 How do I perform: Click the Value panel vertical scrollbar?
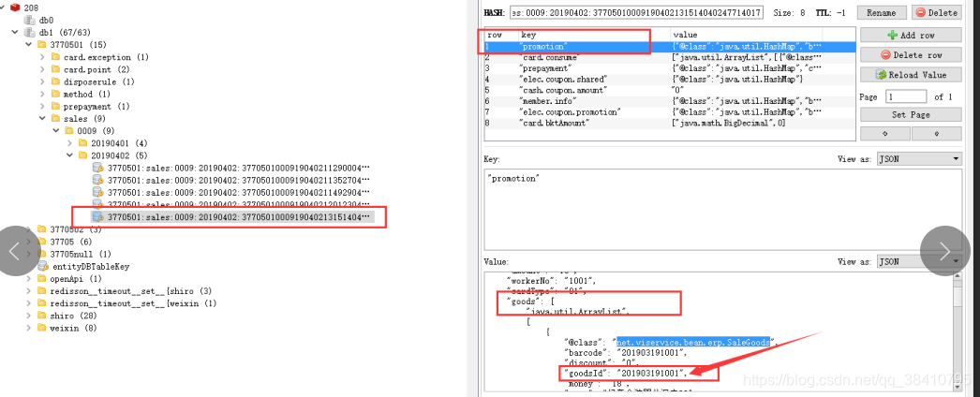point(957,334)
